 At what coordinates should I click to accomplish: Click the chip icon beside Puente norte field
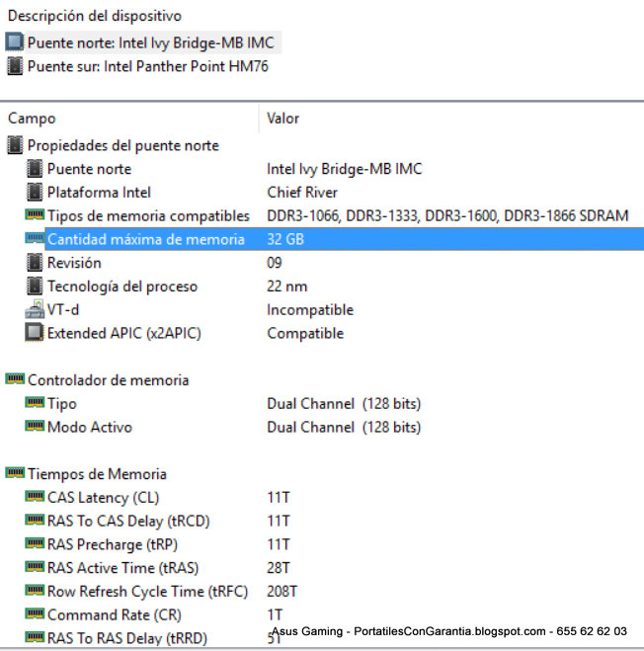[x=35, y=169]
